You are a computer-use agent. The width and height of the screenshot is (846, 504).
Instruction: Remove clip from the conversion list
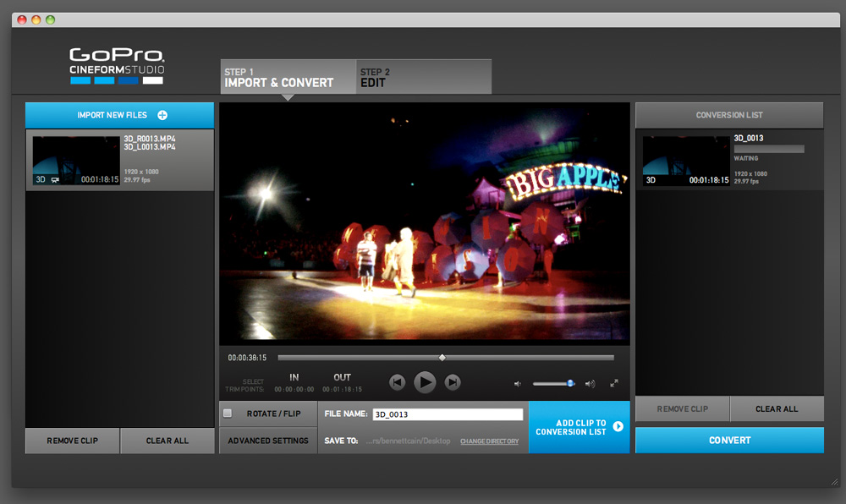[683, 408]
